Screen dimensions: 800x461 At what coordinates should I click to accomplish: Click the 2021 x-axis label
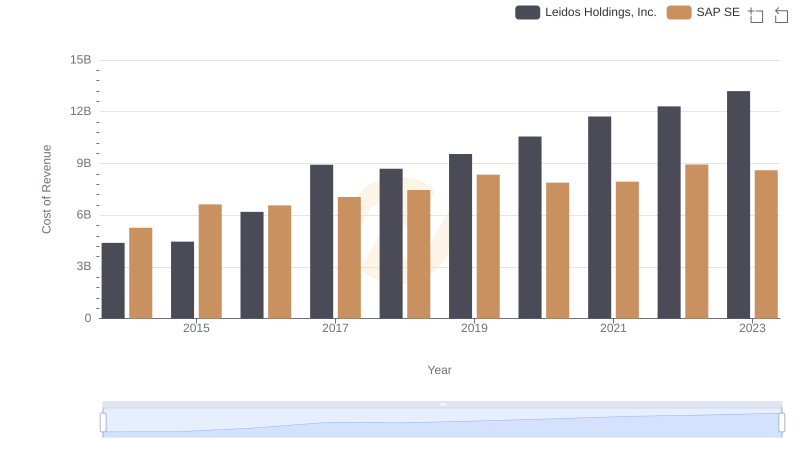coord(613,328)
